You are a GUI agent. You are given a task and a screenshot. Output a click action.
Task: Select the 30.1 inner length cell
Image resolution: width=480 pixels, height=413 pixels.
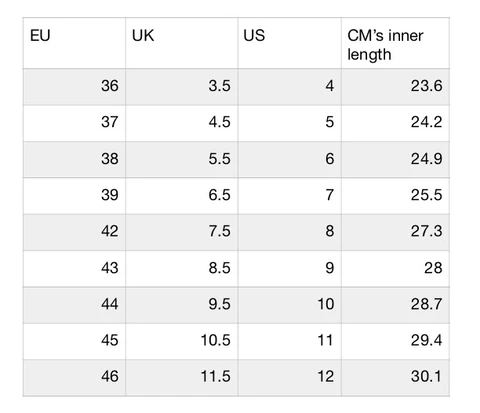click(x=395, y=377)
